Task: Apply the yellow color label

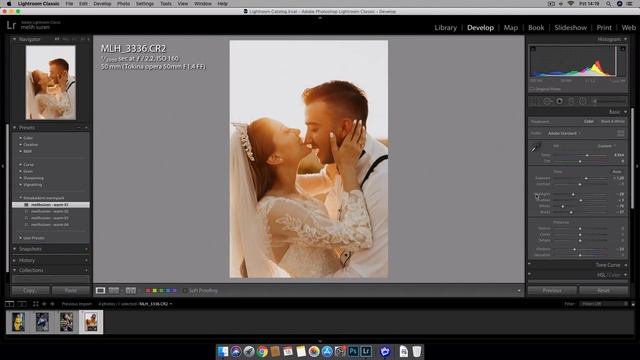Action: click(x=155, y=291)
